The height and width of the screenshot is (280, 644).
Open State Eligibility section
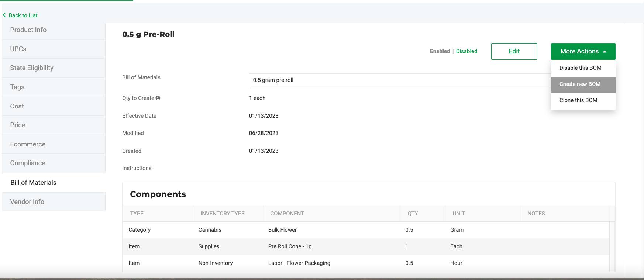coord(54,68)
